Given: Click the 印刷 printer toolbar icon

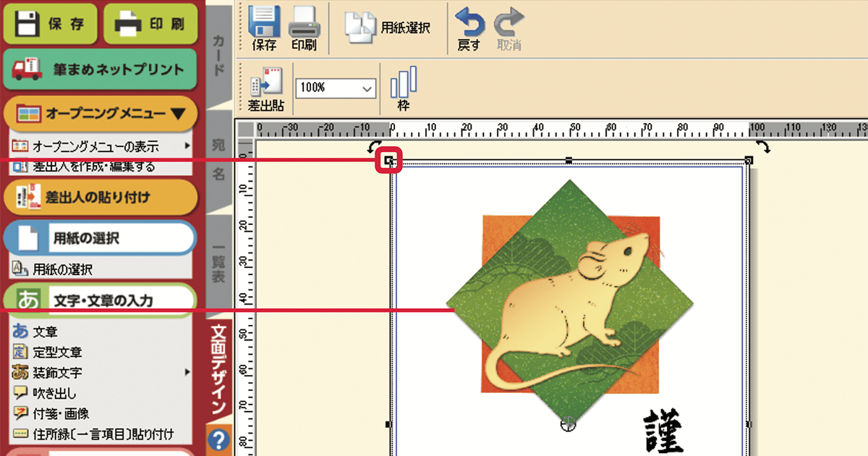Looking at the screenshot, I should 304,28.
